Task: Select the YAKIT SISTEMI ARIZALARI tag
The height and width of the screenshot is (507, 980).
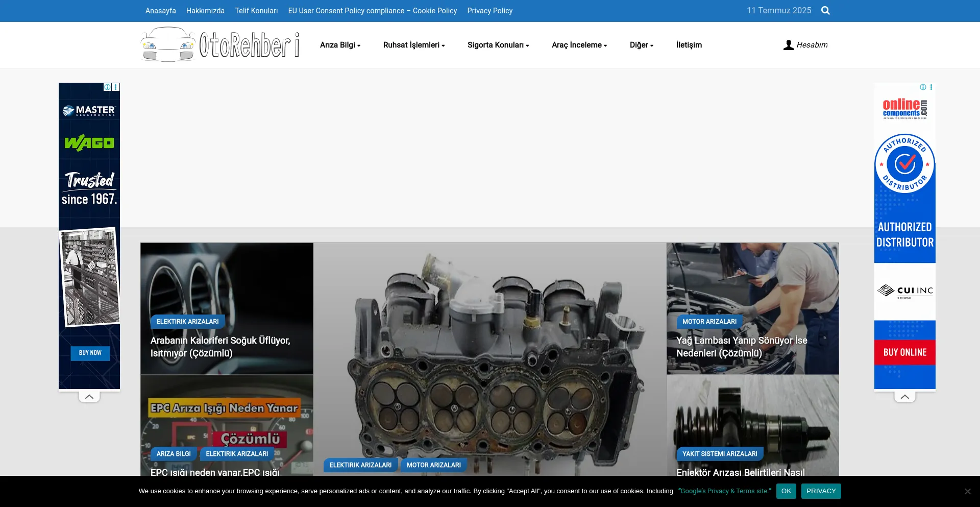Action: [720, 454]
